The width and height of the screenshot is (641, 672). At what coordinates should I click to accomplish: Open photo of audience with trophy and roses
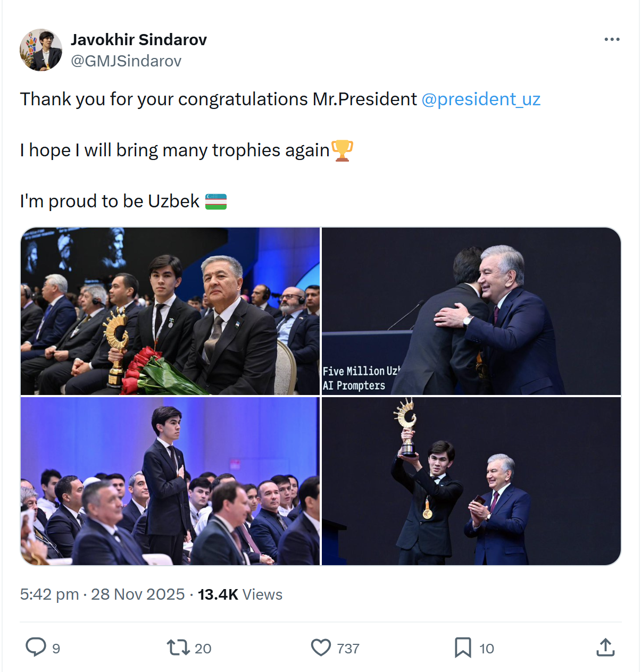[170, 311]
